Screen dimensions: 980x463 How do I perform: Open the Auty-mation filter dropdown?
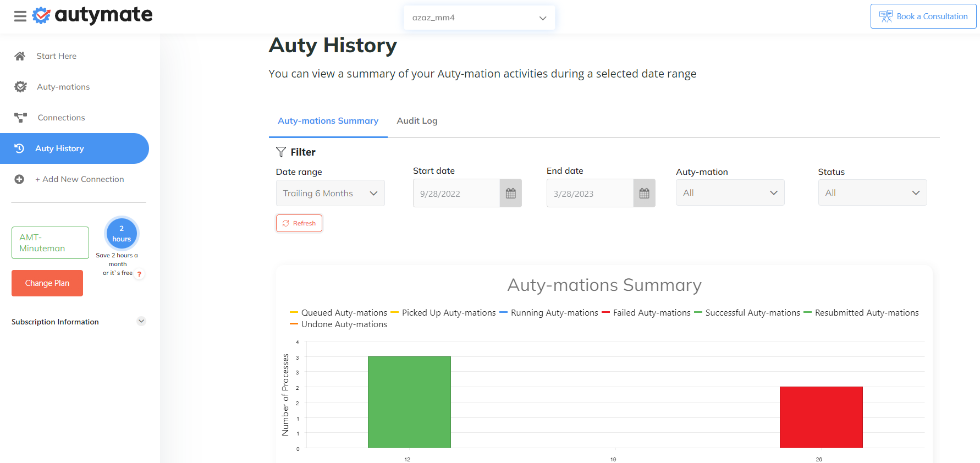(730, 193)
